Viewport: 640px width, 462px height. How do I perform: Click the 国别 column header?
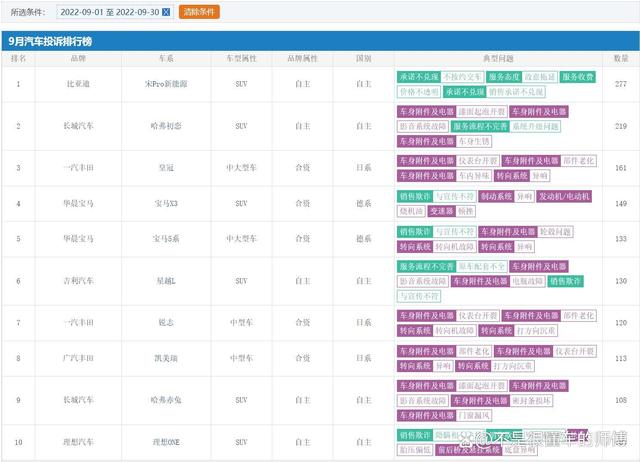363,58
